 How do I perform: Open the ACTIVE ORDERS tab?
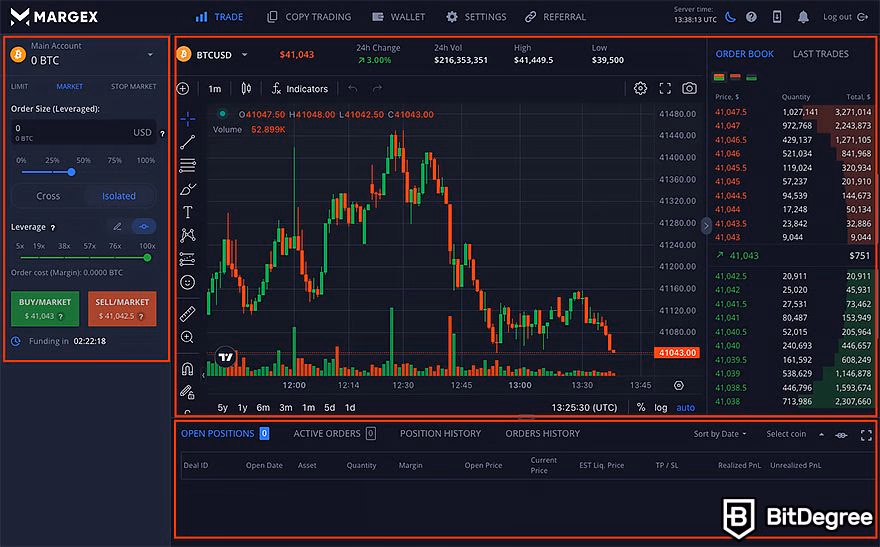(x=334, y=434)
